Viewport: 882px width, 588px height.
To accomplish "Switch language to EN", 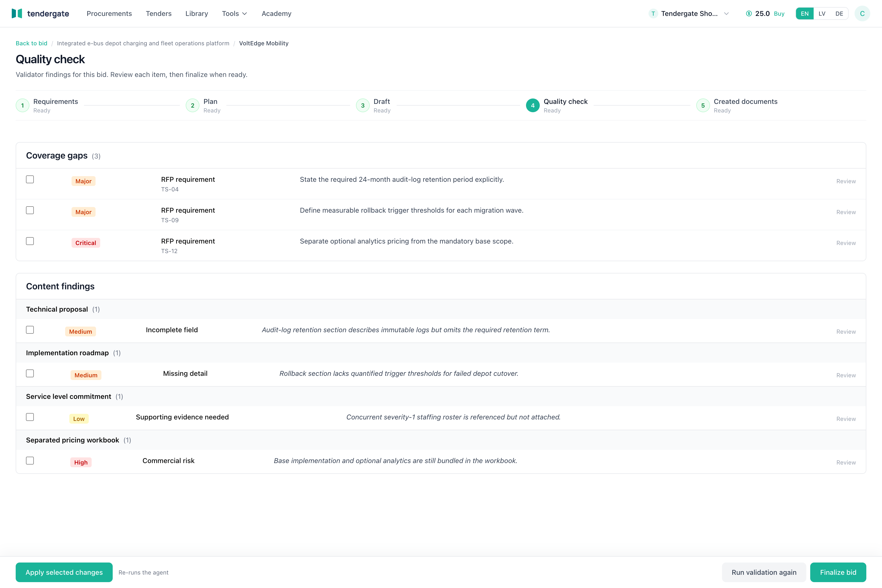I will [x=805, y=13].
